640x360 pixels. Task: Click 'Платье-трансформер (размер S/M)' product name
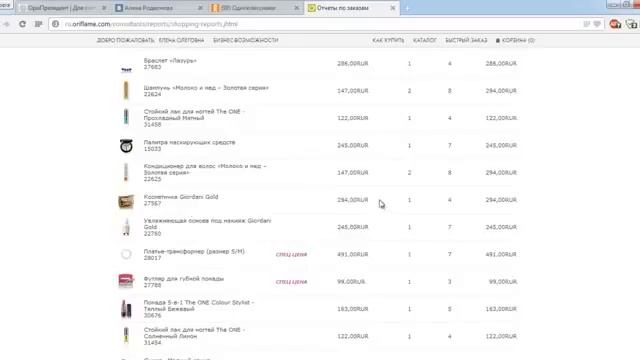pyautogui.click(x=194, y=251)
